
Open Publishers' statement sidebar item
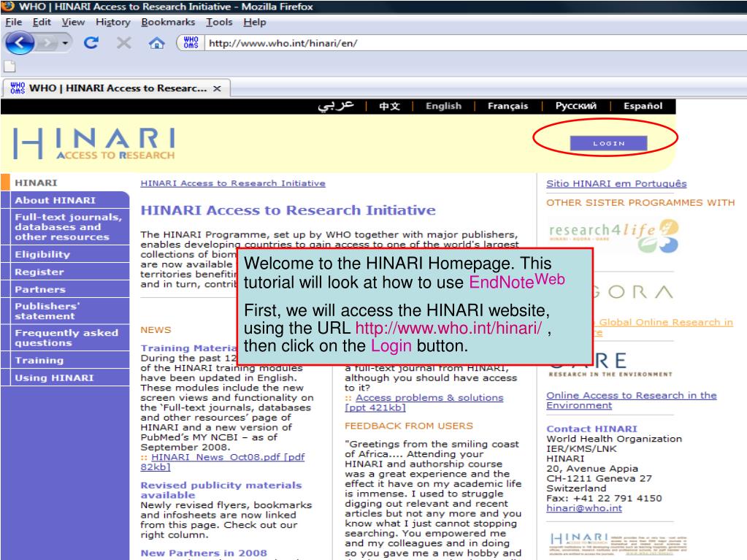(65, 311)
